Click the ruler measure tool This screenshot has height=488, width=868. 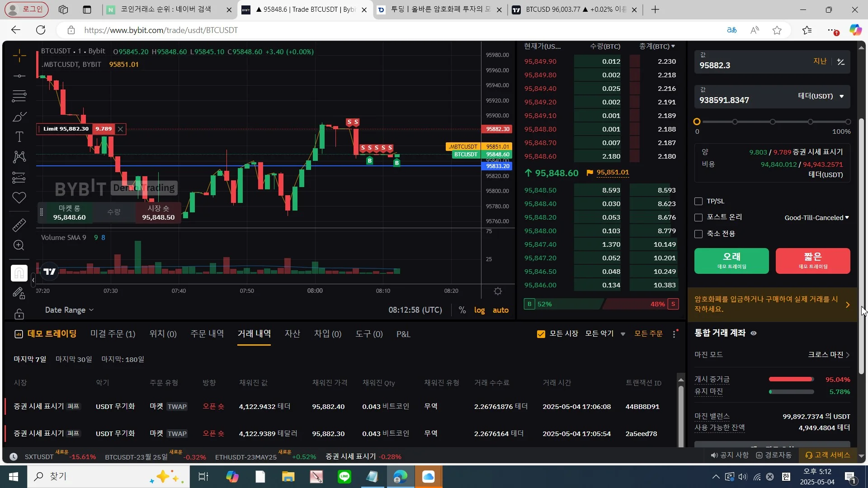click(19, 225)
